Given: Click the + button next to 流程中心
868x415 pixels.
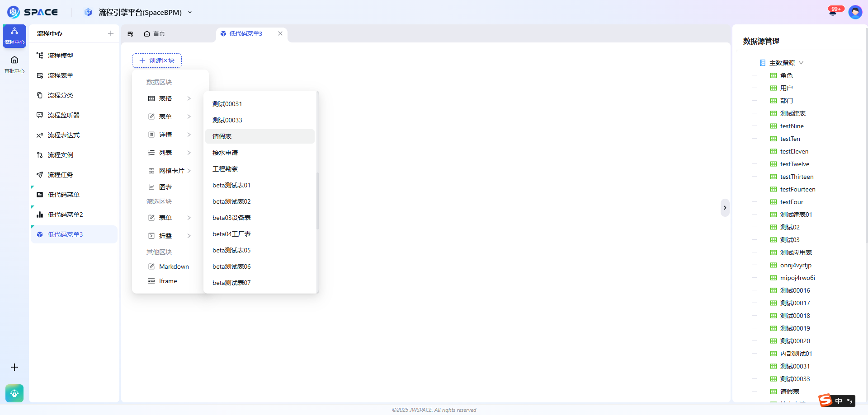Looking at the screenshot, I should coord(110,33).
